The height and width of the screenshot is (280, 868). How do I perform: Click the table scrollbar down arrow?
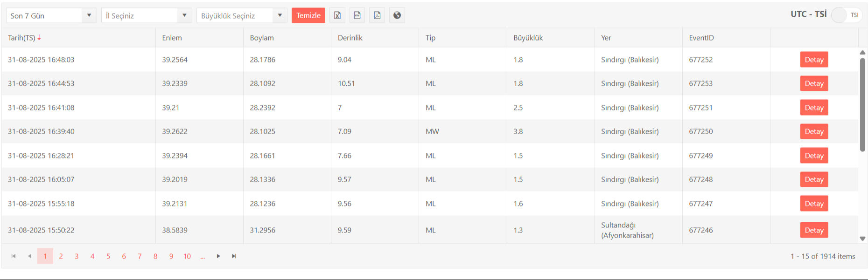[862, 239]
